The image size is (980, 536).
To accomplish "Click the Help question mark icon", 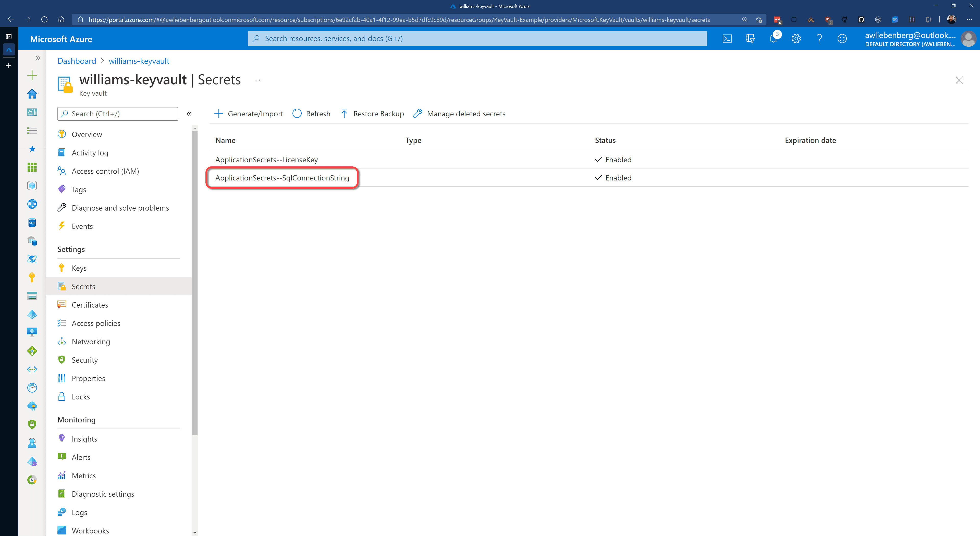I will (819, 39).
